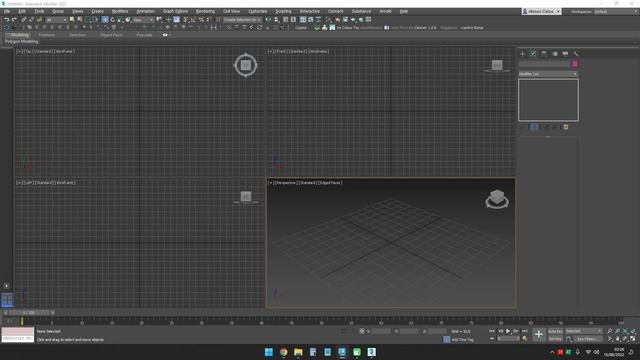The image size is (640, 360).
Task: Click the Key Filters button
Action: tap(589, 339)
